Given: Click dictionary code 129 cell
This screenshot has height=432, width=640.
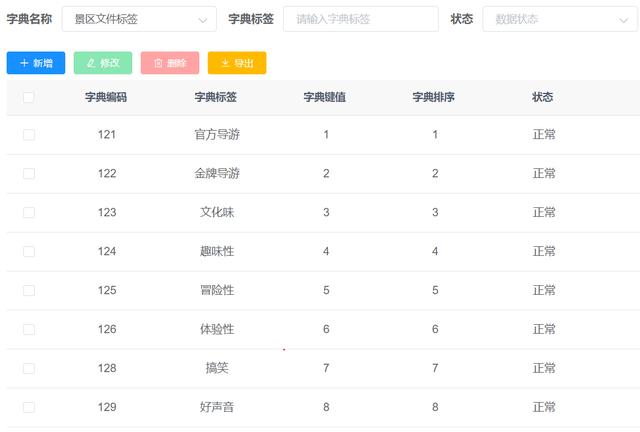Looking at the screenshot, I should [x=107, y=407].
